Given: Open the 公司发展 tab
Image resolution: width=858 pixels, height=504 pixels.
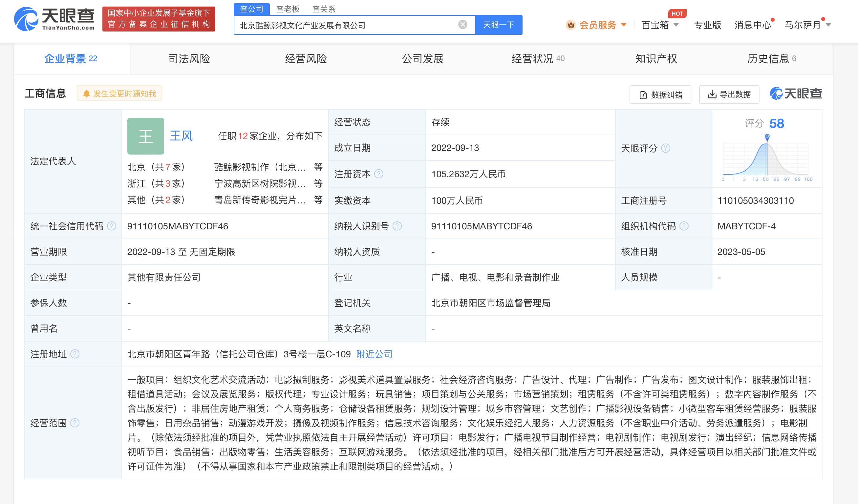Looking at the screenshot, I should coord(422,58).
